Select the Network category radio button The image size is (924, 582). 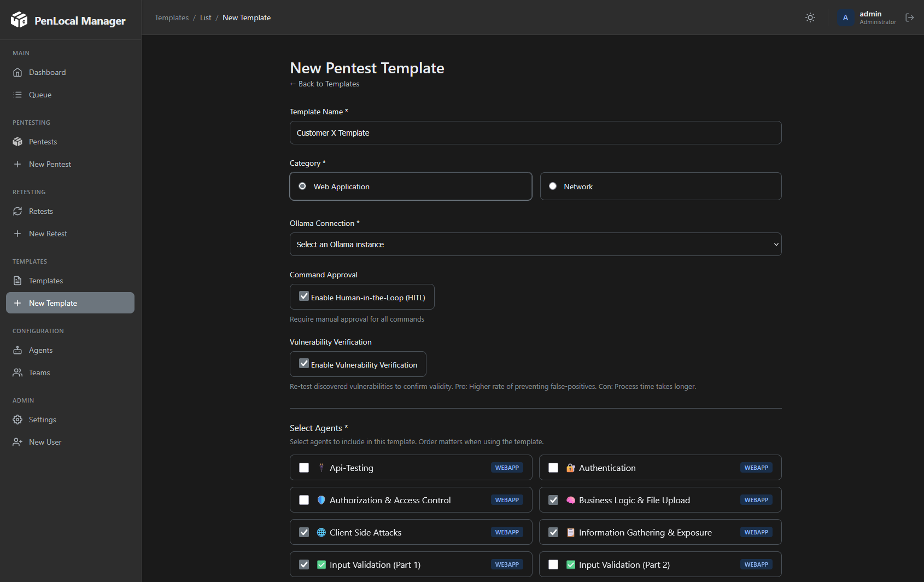(x=553, y=186)
